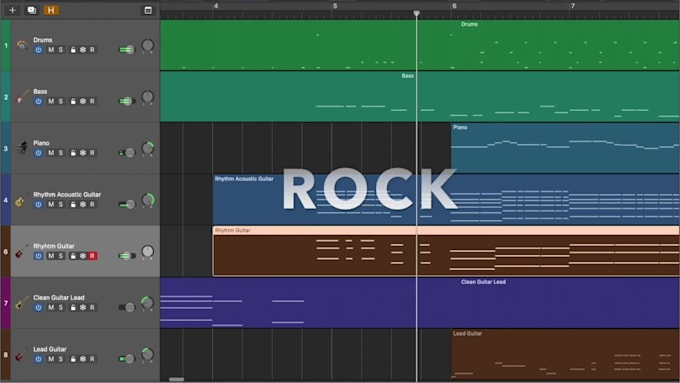Viewport: 680px width, 383px height.
Task: Lock the Rhythm Guitar track
Action: pyautogui.click(x=73, y=256)
